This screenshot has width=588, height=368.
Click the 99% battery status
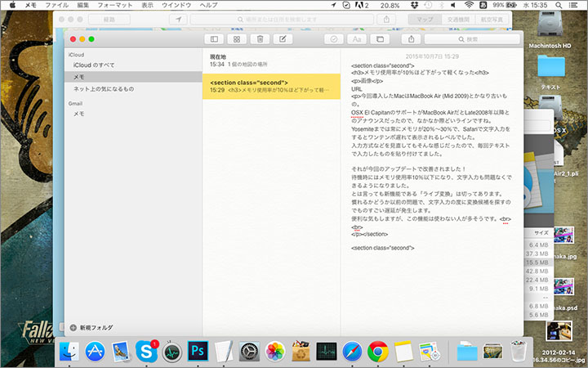pyautogui.click(x=505, y=5)
